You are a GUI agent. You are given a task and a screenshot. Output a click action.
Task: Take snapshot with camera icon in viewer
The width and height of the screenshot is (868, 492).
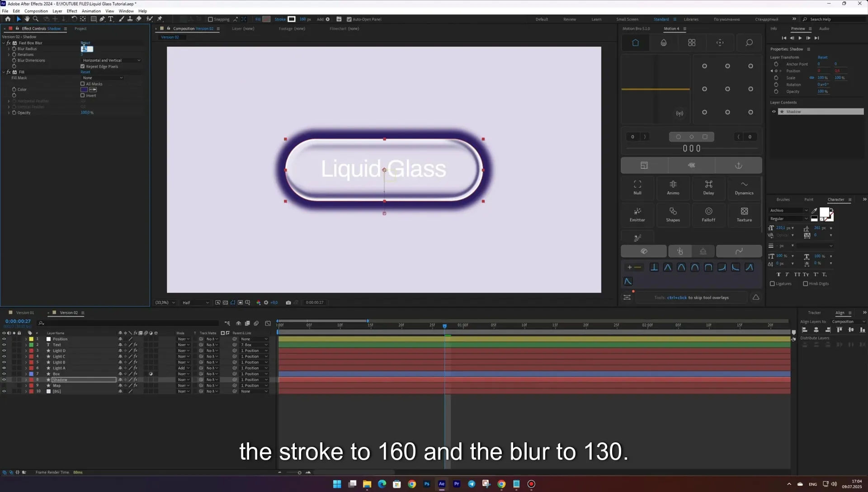(288, 303)
